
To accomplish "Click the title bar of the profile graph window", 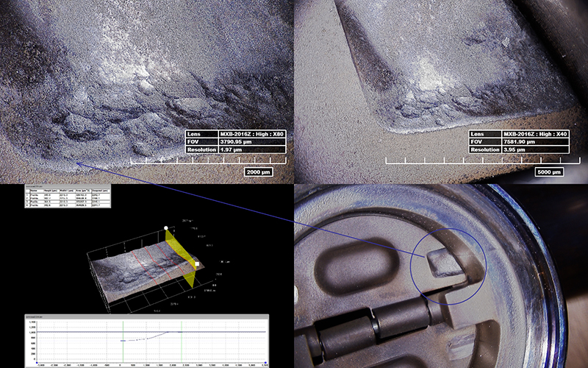I will [x=146, y=317].
